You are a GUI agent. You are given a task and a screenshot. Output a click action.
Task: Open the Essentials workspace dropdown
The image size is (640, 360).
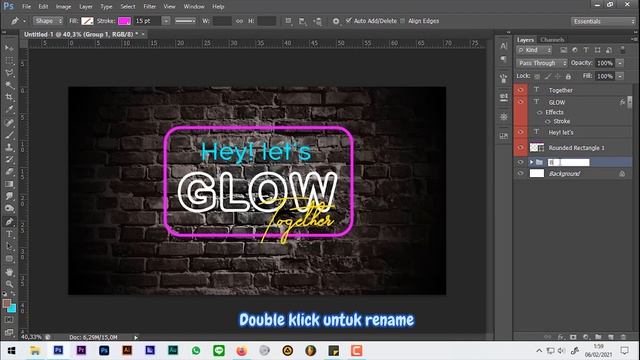[x=604, y=21]
